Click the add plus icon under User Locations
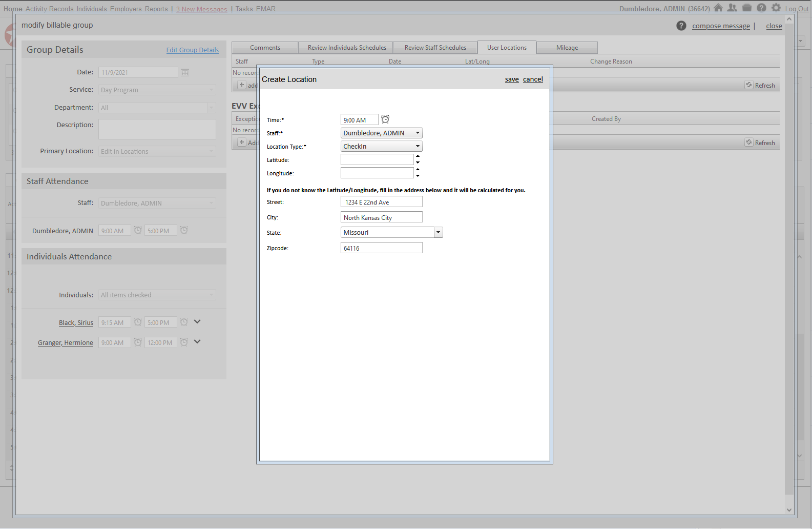Image resolution: width=812 pixels, height=529 pixels. (242, 85)
